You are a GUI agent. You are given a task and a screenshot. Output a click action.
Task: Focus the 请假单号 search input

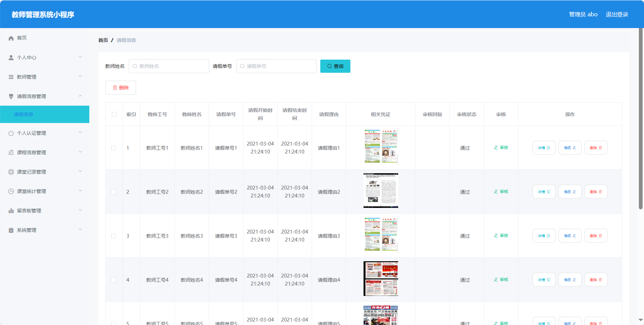pyautogui.click(x=276, y=66)
